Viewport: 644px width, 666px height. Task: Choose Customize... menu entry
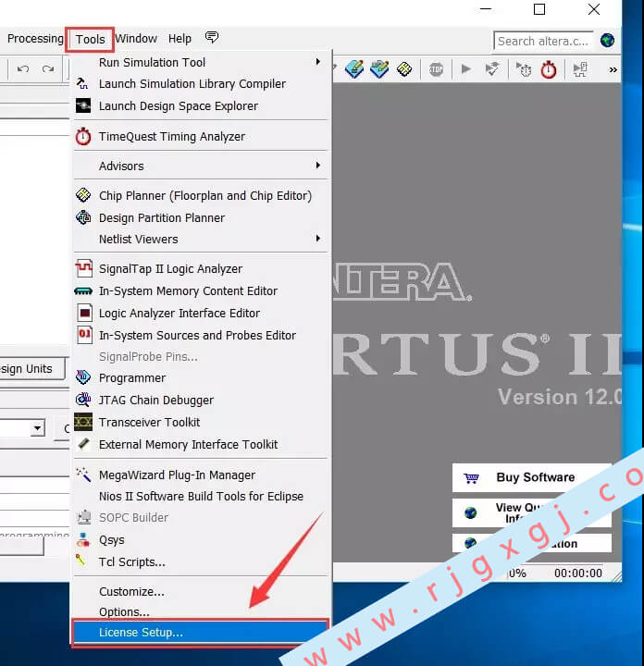[201, 592]
